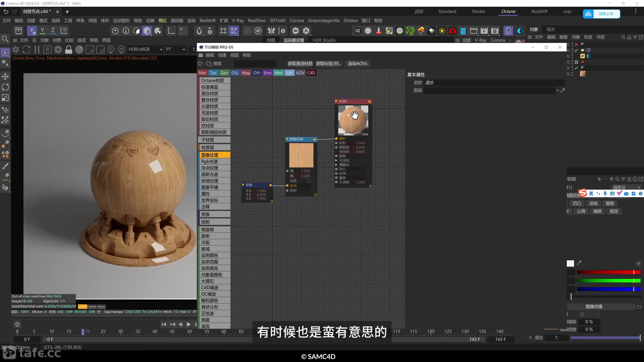644x362 pixels.
Task: Open the PT render kernel dropdown
Action: pos(175,50)
